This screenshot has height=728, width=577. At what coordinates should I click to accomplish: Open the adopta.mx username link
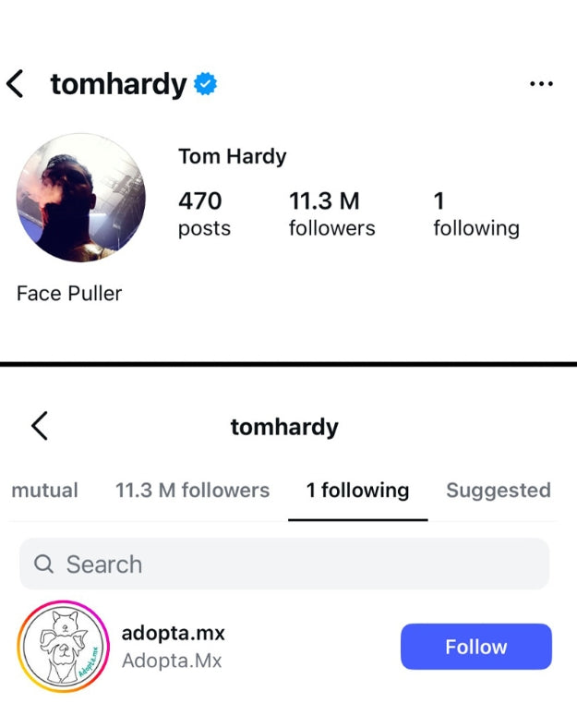pos(174,634)
